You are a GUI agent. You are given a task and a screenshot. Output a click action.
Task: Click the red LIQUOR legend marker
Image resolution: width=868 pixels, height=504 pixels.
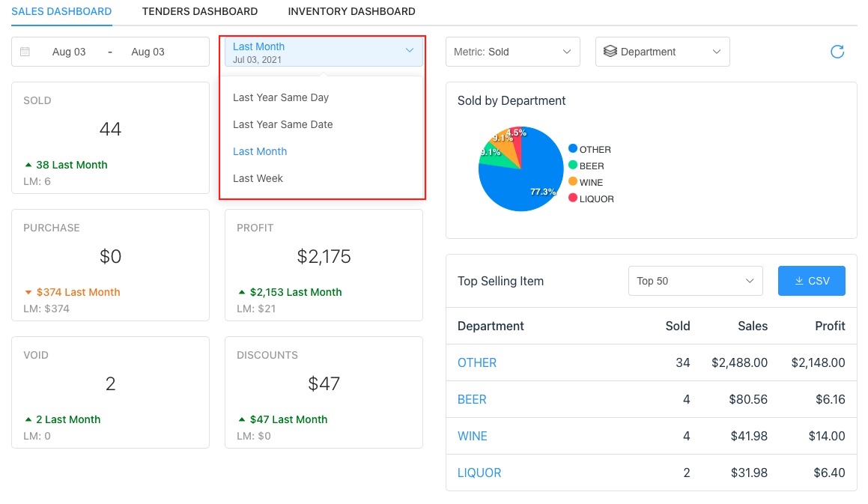pyautogui.click(x=573, y=198)
